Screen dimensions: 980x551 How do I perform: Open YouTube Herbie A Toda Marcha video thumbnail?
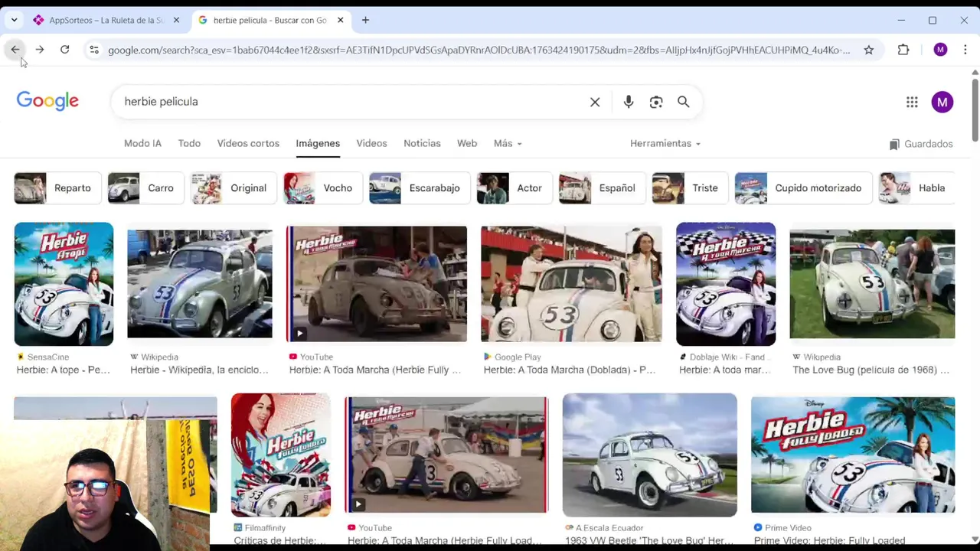pyautogui.click(x=377, y=284)
